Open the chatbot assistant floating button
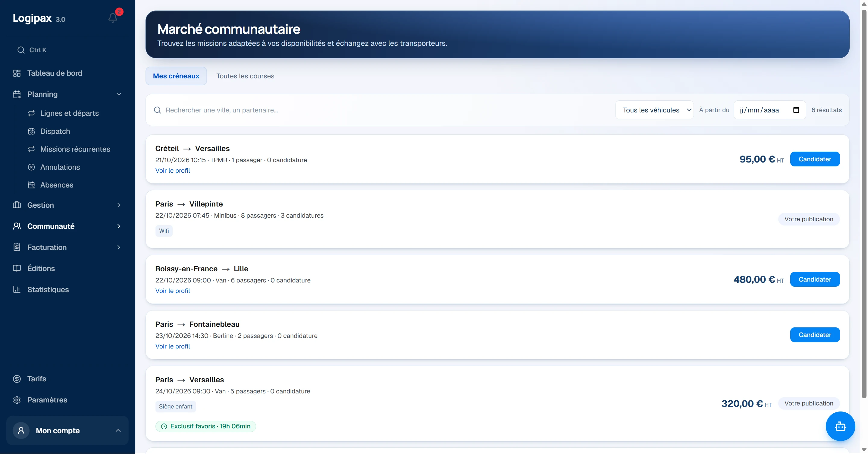Image resolution: width=868 pixels, height=454 pixels. pyautogui.click(x=840, y=426)
